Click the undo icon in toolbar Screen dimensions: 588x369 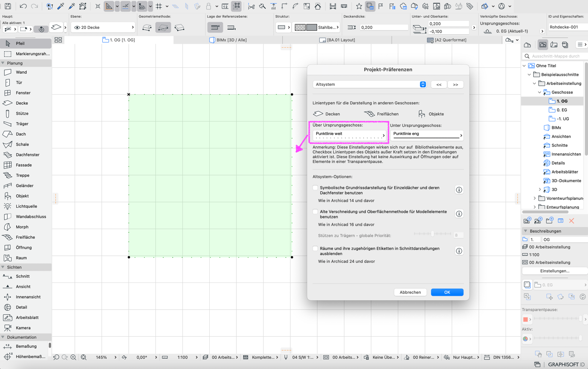(x=23, y=6)
